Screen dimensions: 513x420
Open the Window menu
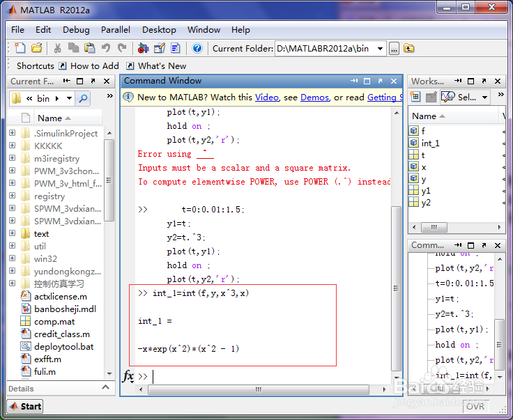pyautogui.click(x=204, y=30)
